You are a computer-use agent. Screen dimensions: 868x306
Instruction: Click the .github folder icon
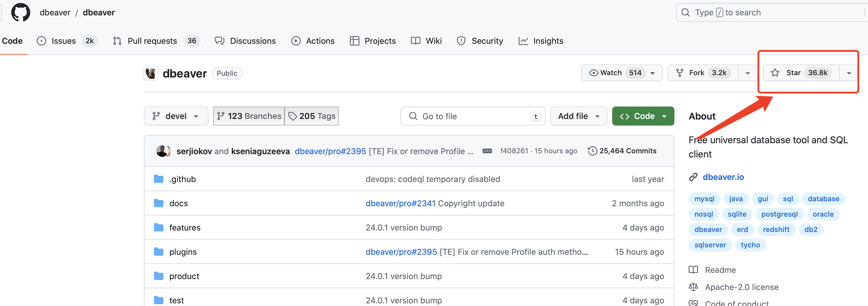click(158, 179)
